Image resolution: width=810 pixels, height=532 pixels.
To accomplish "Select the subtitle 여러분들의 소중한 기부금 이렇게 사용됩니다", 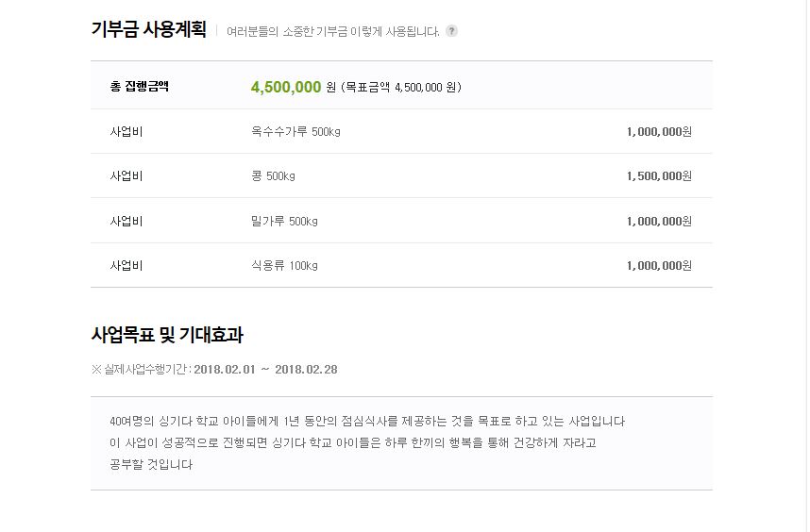I will (x=333, y=31).
